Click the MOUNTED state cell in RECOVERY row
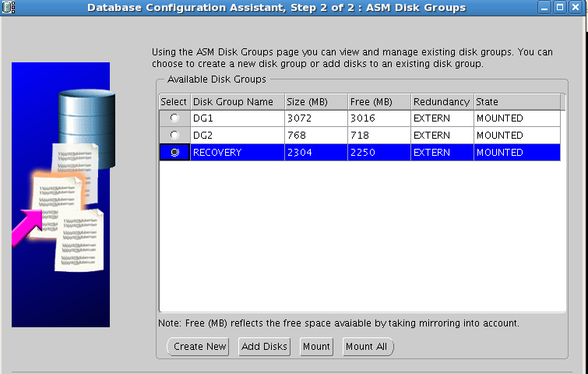 pos(517,152)
